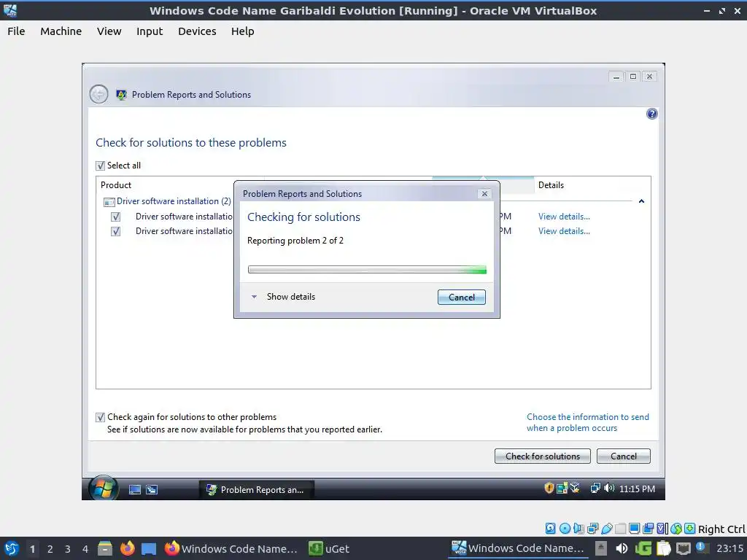The width and height of the screenshot is (747, 560).
Task: Switch to Firefox Windows Code Name taskbar window
Action: point(231,548)
